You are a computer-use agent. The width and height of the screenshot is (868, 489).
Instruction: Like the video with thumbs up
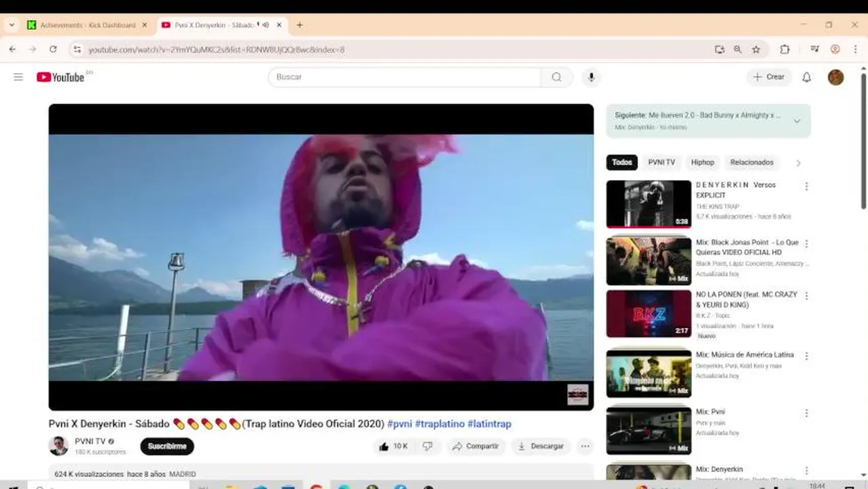click(x=393, y=446)
